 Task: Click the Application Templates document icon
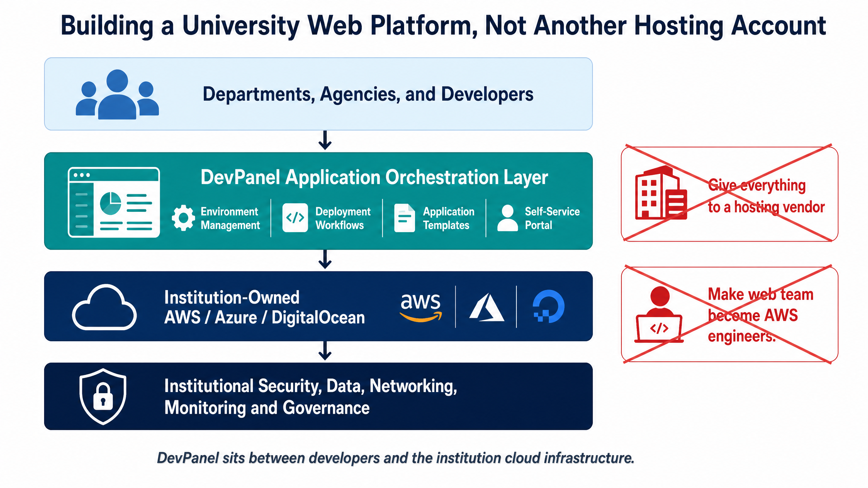[405, 218]
